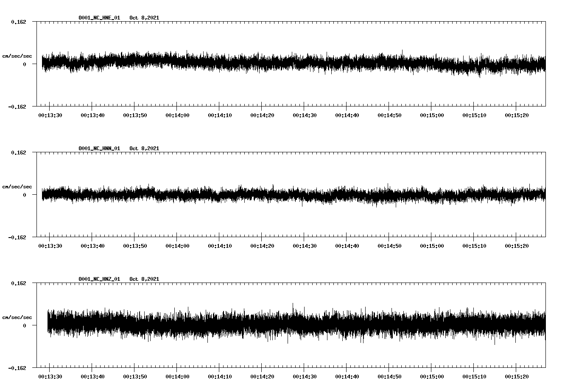Click the 00:15:00 time label under HNE chart
Screen dimensions: 576x392
click(x=432, y=115)
